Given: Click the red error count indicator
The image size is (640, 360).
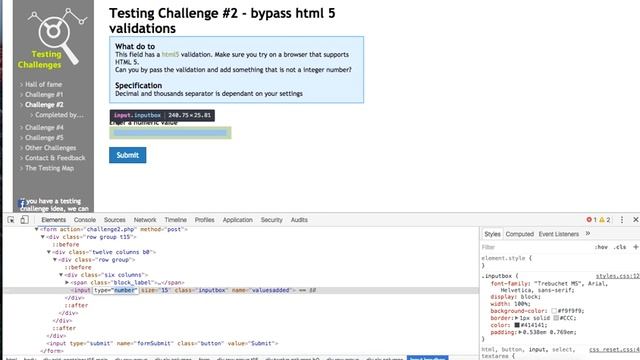Looking at the screenshot, I should tap(591, 220).
